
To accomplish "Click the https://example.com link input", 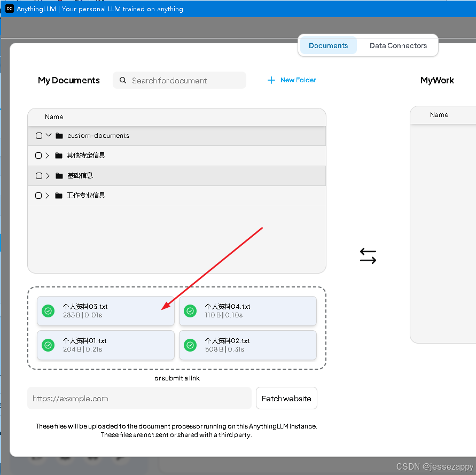I will click(x=139, y=398).
